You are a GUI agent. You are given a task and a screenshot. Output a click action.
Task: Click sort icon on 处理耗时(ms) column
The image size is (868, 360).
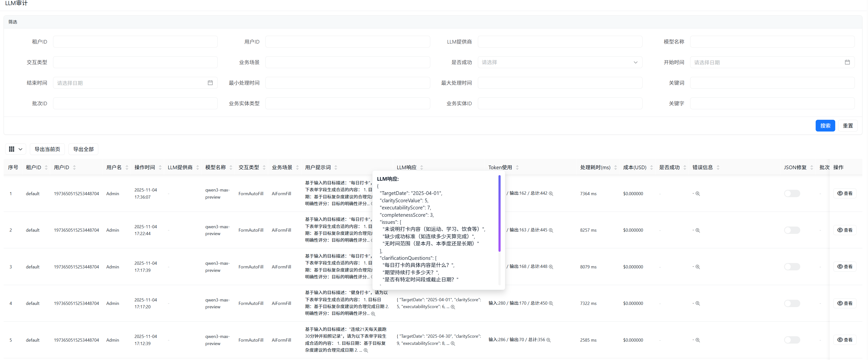click(x=615, y=168)
